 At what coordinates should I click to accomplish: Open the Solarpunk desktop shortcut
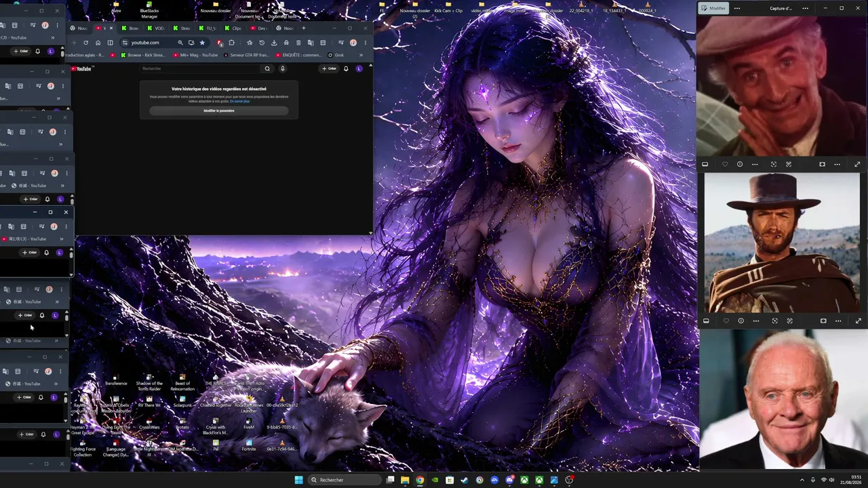click(182, 401)
